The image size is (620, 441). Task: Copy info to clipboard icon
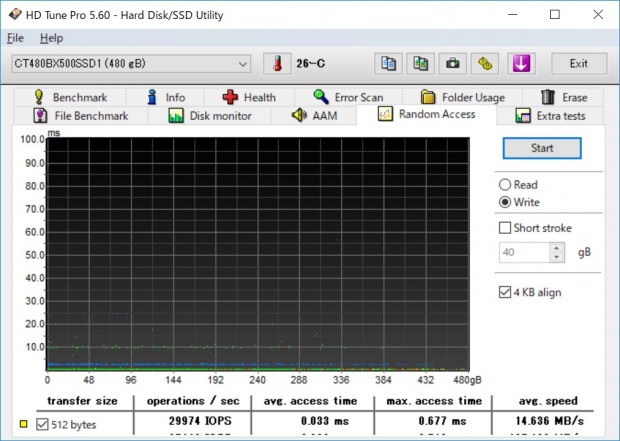[388, 64]
